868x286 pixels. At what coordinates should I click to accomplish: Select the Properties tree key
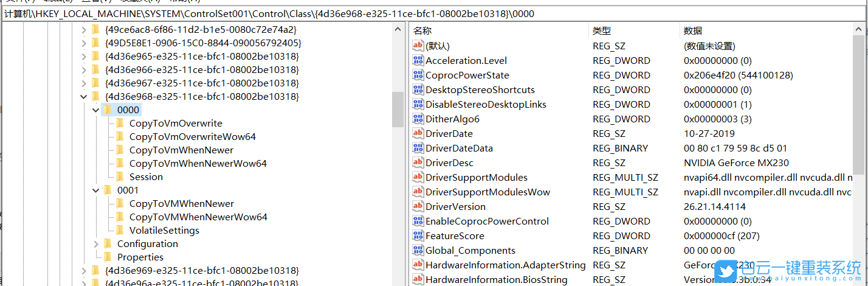click(x=140, y=257)
